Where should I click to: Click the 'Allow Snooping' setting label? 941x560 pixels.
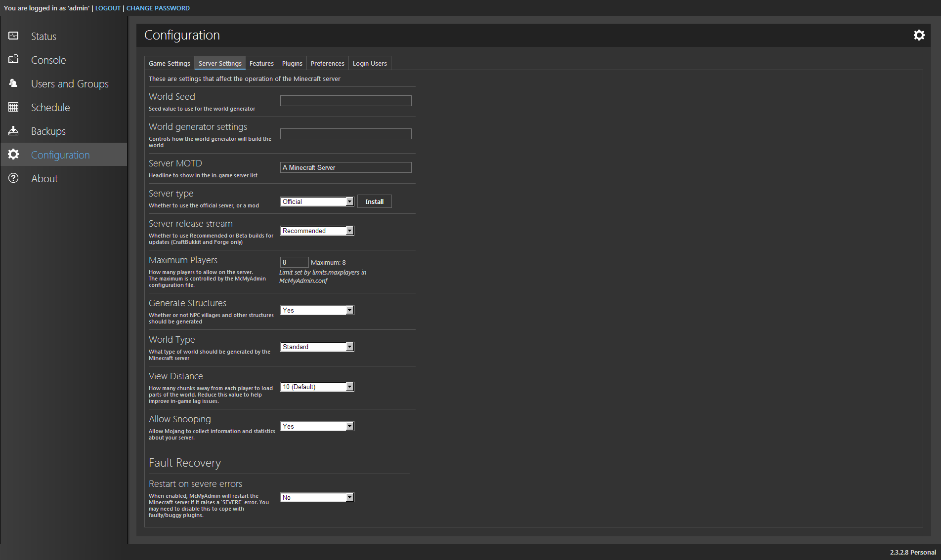180,419
